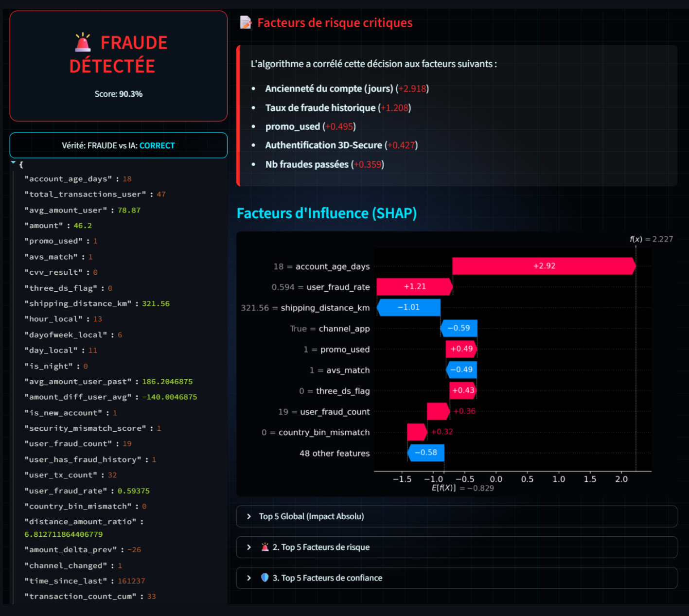This screenshot has width=689, height=616.
Task: Click the CORRECT label in the Vérité box
Action: click(157, 145)
